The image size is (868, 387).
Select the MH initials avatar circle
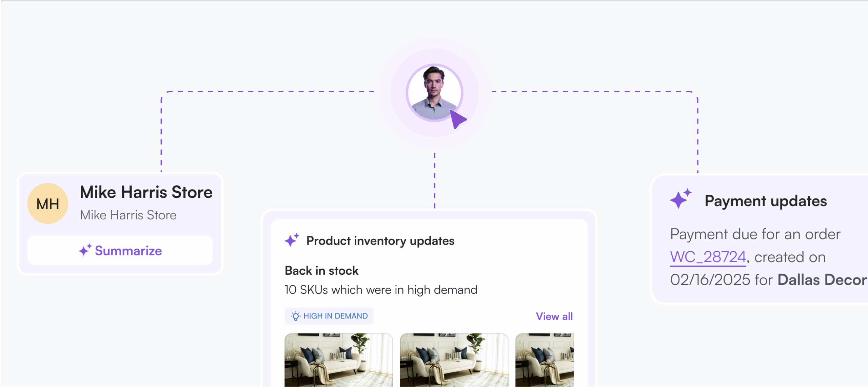[48, 204]
